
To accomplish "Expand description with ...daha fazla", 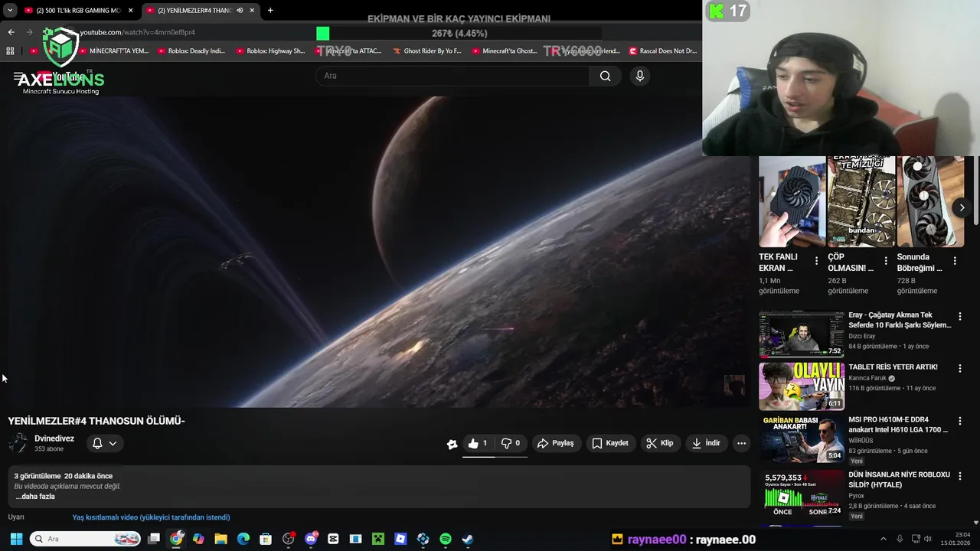I will click(x=35, y=497).
